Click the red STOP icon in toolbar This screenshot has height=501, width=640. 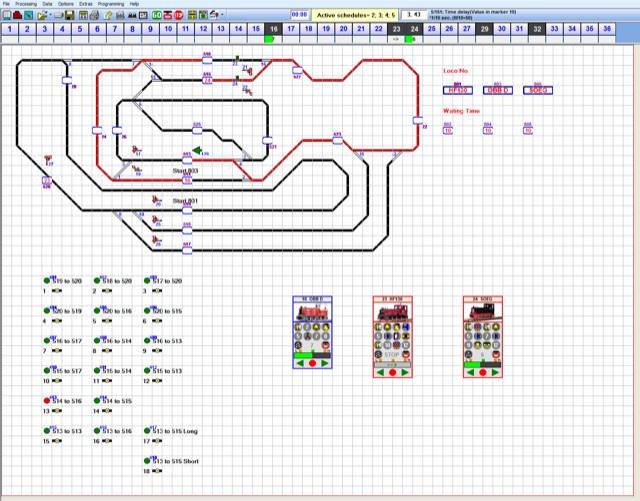coord(178,16)
